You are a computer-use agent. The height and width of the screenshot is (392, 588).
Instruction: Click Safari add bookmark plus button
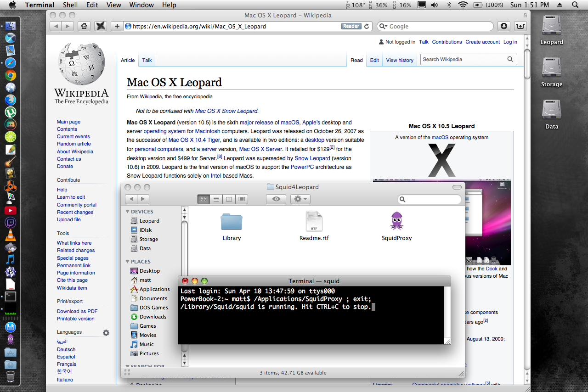(x=117, y=26)
